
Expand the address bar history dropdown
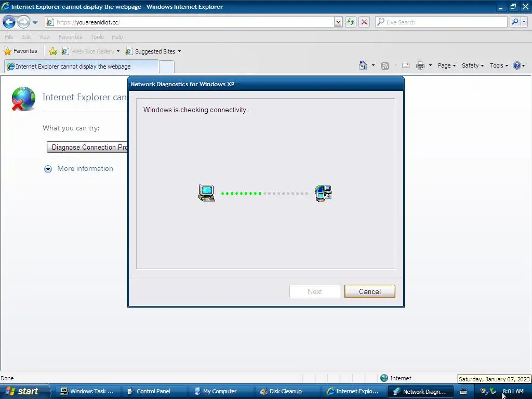(x=338, y=22)
